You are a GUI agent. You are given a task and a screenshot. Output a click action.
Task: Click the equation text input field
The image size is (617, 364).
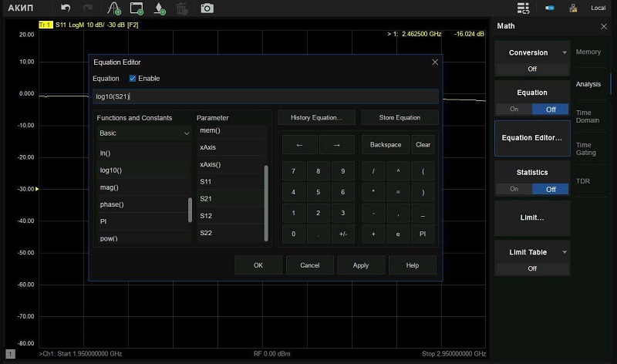click(x=265, y=96)
